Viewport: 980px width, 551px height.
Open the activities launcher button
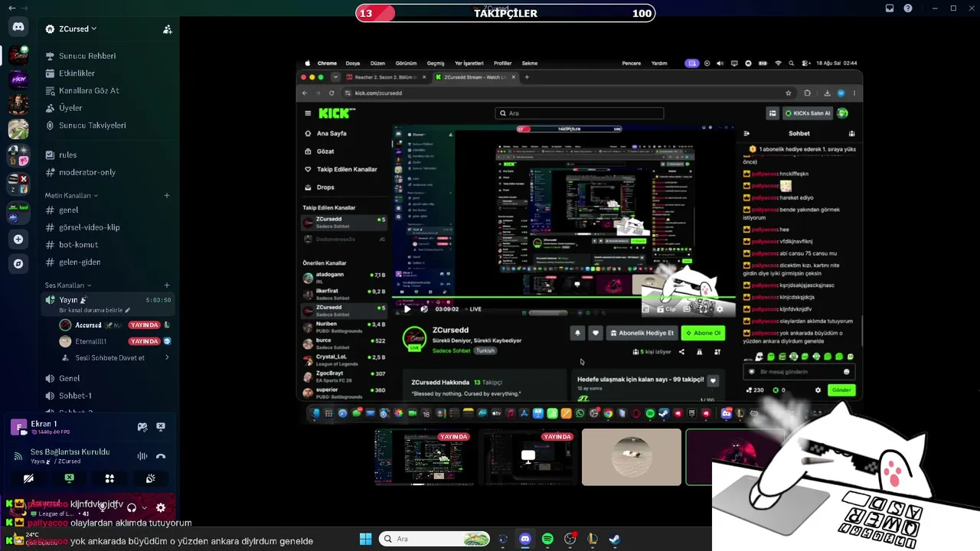[x=109, y=478]
